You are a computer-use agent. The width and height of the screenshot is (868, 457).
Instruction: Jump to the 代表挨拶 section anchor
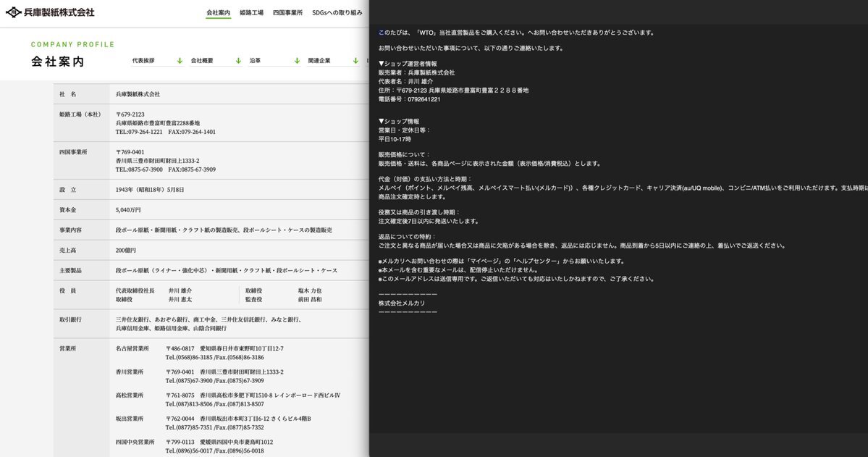(156, 60)
